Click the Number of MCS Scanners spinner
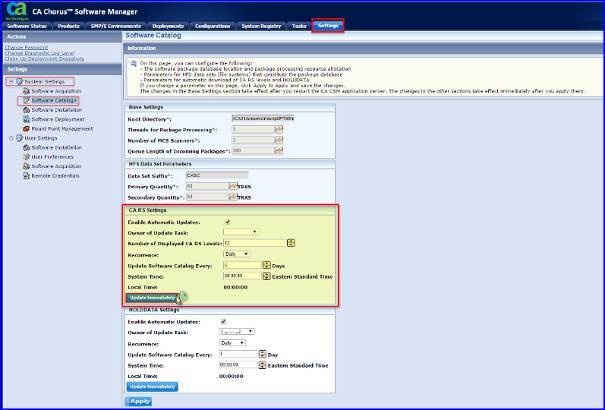The width and height of the screenshot is (605, 410). [279, 140]
